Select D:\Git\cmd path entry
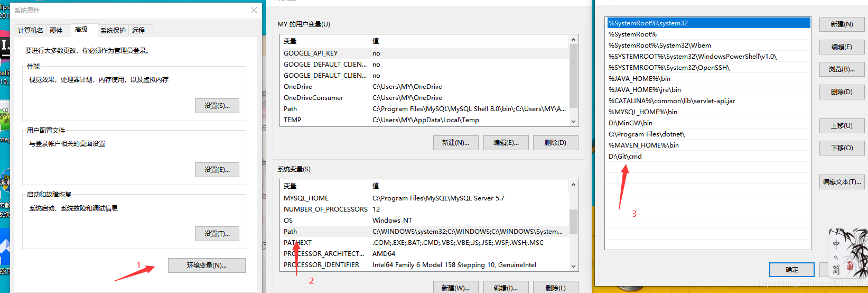 tap(708, 157)
